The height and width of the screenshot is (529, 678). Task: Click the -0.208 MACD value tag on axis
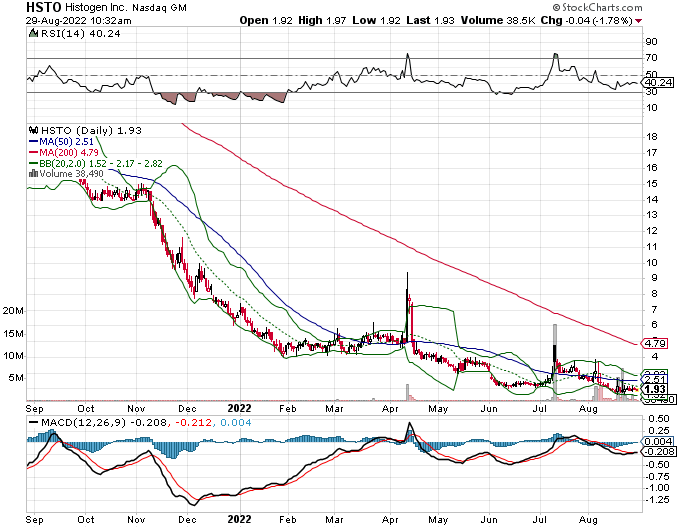659,452
